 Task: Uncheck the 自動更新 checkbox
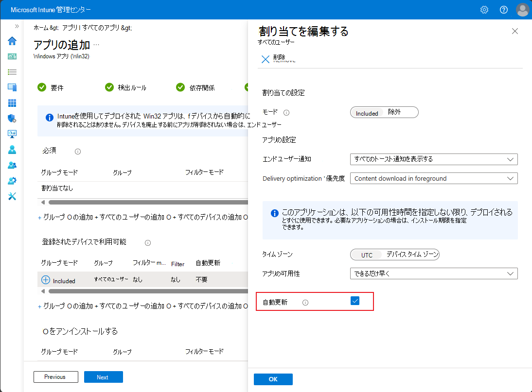coord(355,301)
